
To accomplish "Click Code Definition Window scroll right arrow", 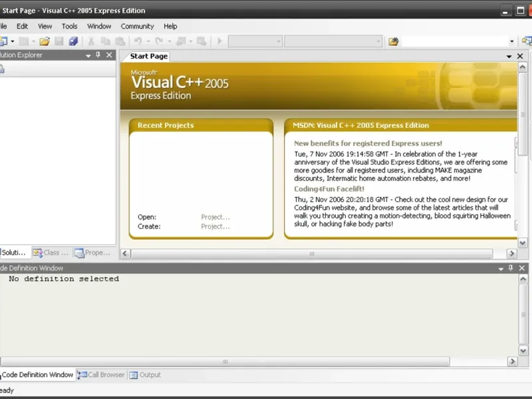I will [x=512, y=362].
